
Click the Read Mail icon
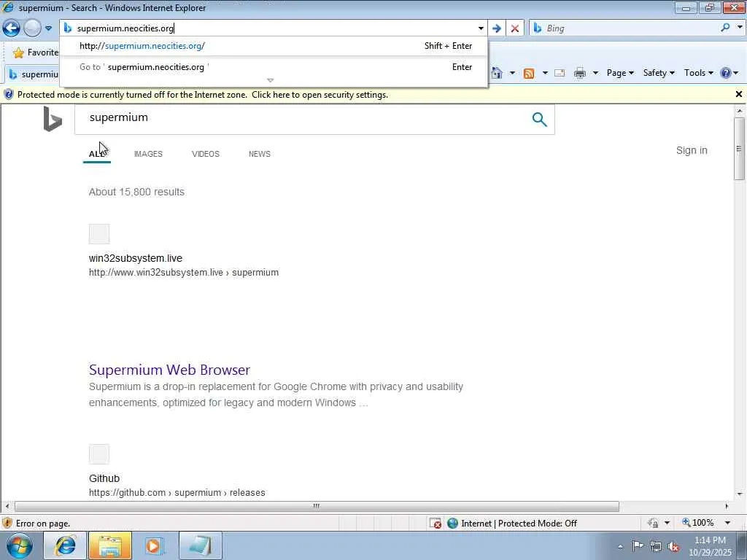(560, 73)
